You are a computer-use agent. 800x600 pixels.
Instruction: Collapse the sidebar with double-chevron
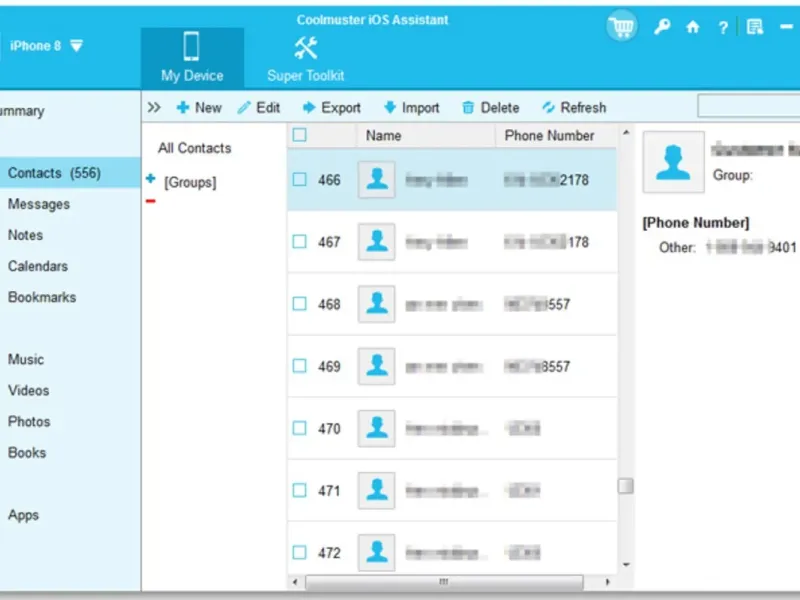(154, 107)
